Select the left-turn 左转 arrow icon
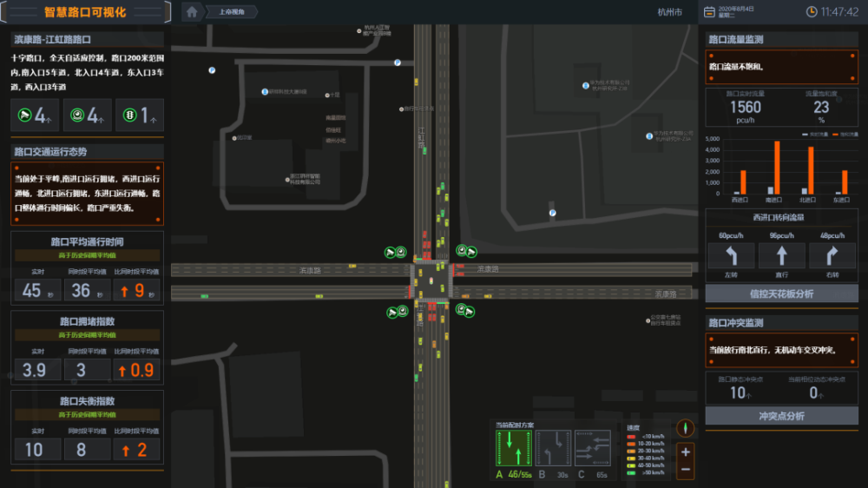868x488 pixels. click(731, 256)
